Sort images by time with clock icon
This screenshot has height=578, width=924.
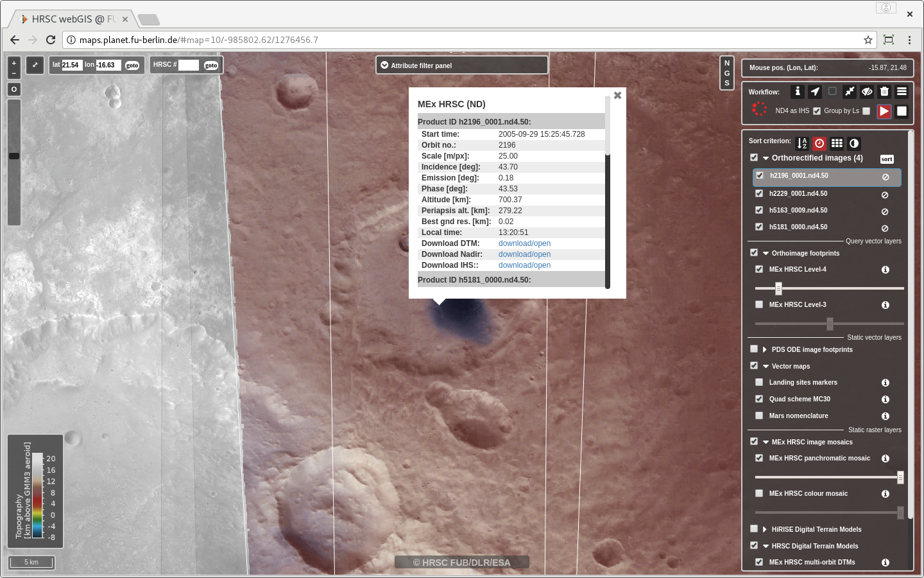point(819,143)
